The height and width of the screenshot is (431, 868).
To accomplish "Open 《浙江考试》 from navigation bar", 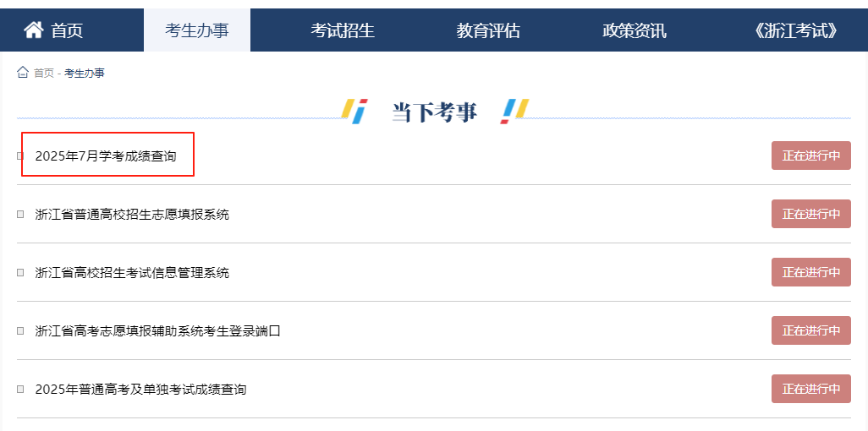I will coord(796,30).
